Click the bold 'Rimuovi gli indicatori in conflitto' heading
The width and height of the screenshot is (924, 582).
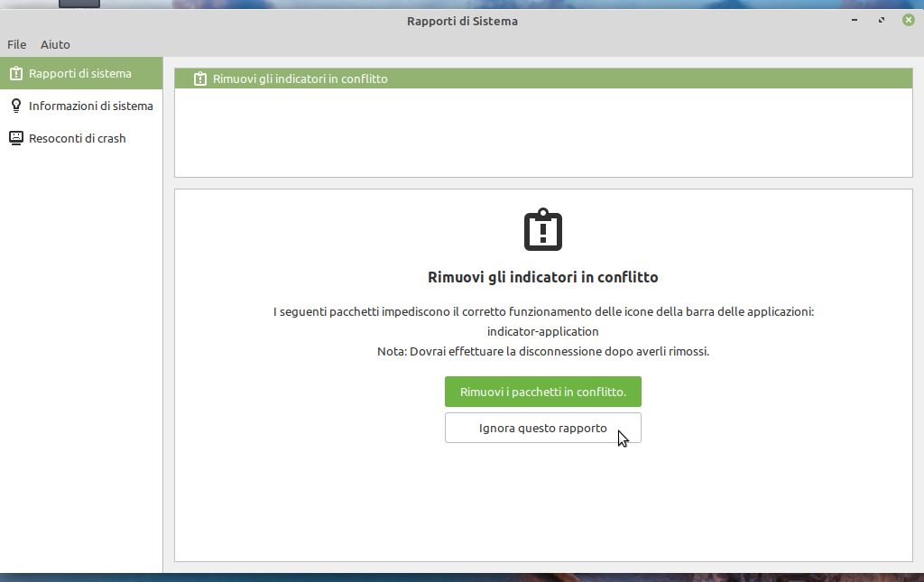(x=542, y=277)
